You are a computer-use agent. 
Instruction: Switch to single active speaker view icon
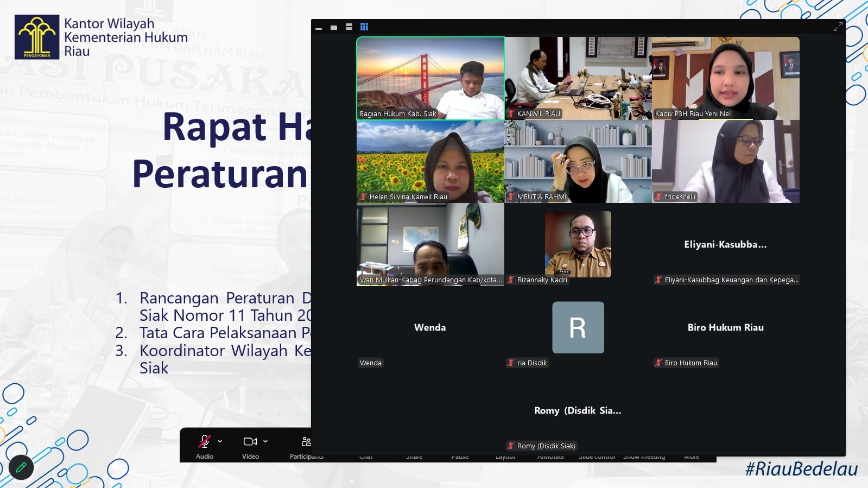coord(334,27)
